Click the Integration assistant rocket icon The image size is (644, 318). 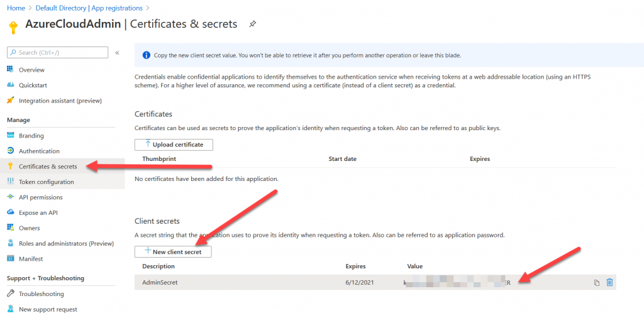pyautogui.click(x=11, y=101)
